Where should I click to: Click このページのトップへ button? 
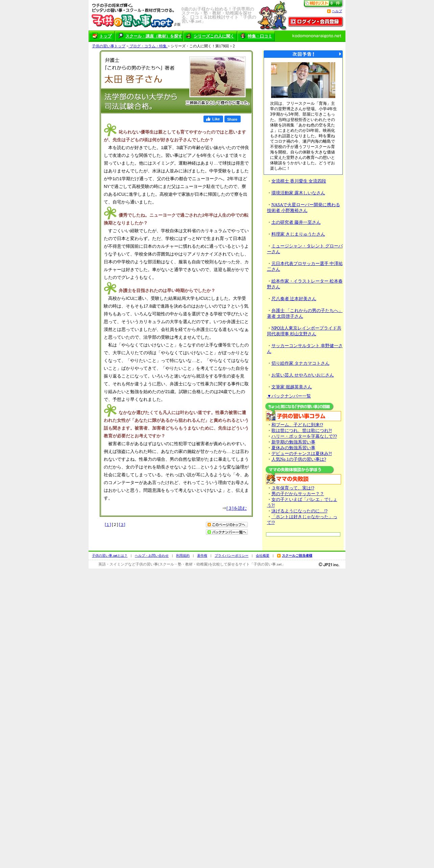tap(226, 525)
